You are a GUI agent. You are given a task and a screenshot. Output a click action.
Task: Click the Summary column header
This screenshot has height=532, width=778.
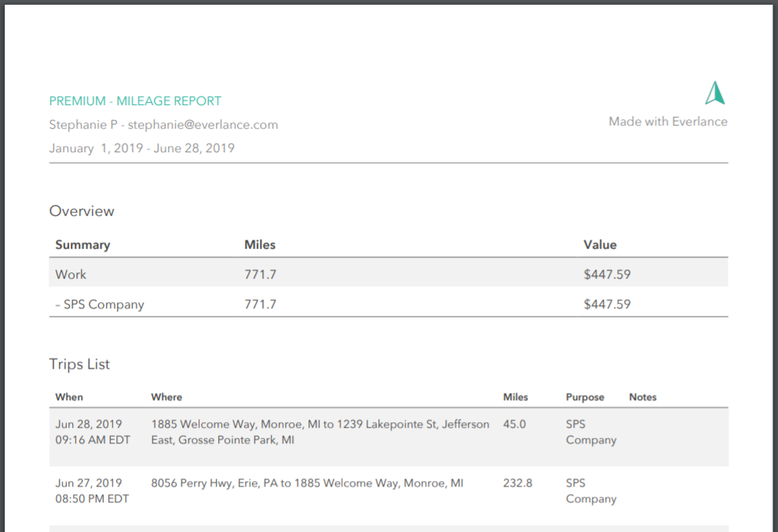coord(82,245)
